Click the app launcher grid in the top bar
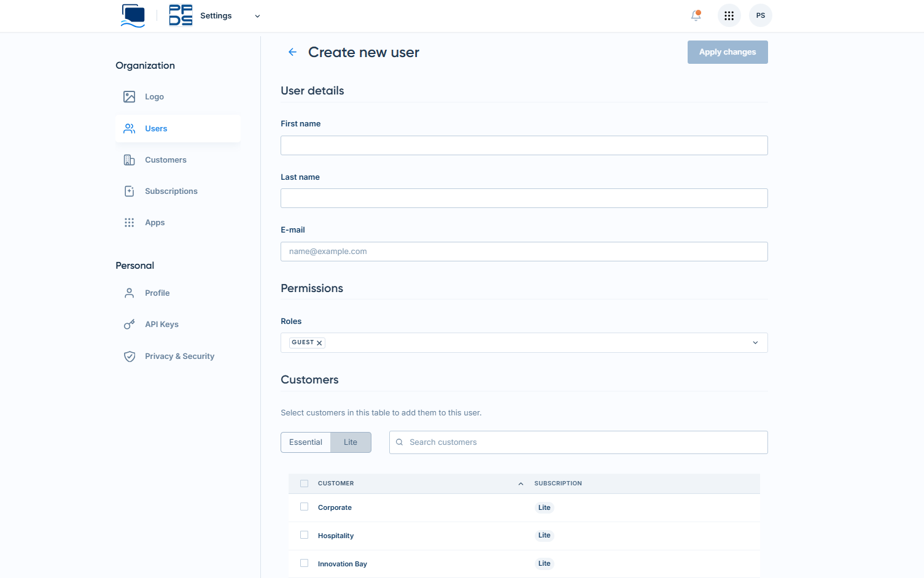924x578 pixels. click(729, 15)
